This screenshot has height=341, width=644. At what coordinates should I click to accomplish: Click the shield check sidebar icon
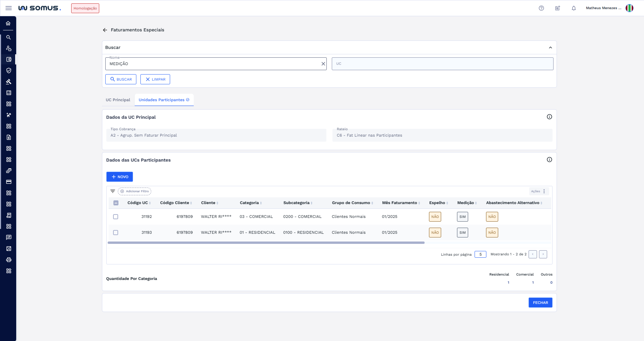pyautogui.click(x=8, y=70)
